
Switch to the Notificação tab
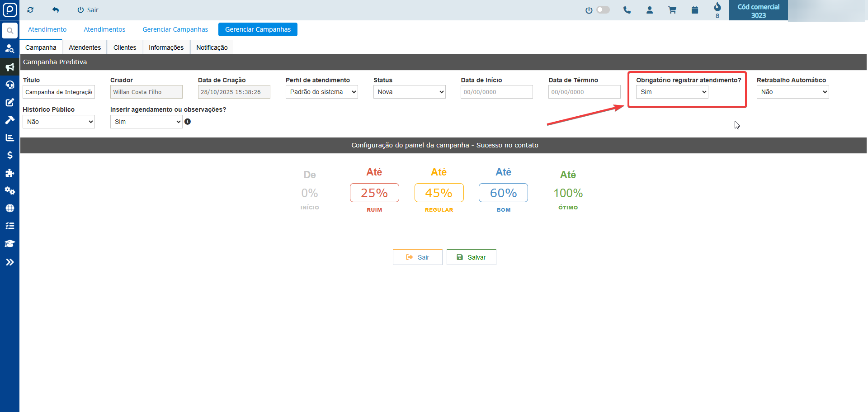[x=212, y=47]
